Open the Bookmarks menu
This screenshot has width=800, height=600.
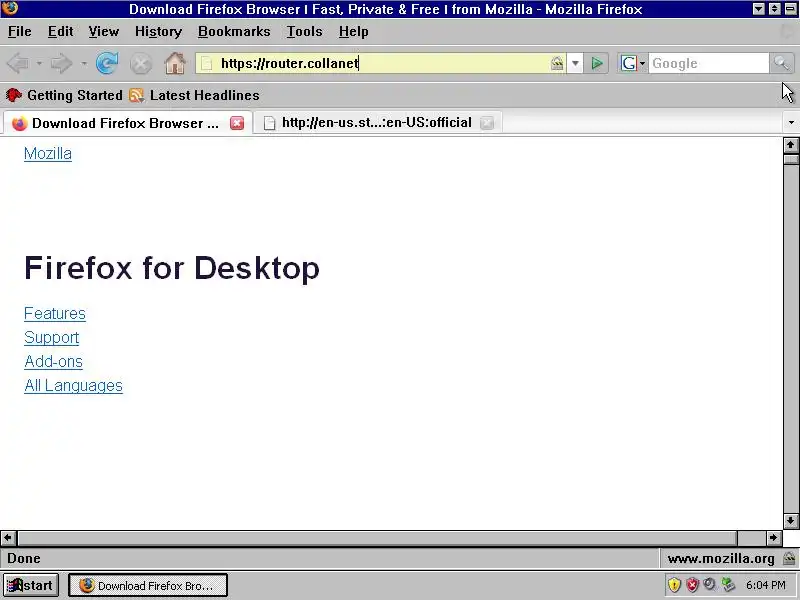tap(234, 32)
